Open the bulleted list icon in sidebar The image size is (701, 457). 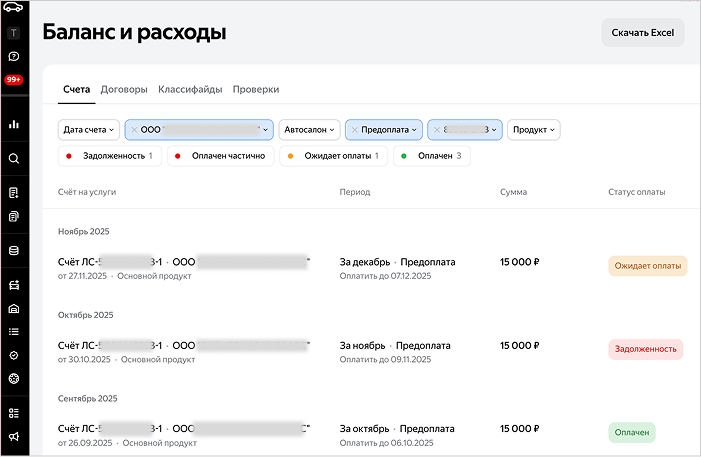[x=14, y=332]
